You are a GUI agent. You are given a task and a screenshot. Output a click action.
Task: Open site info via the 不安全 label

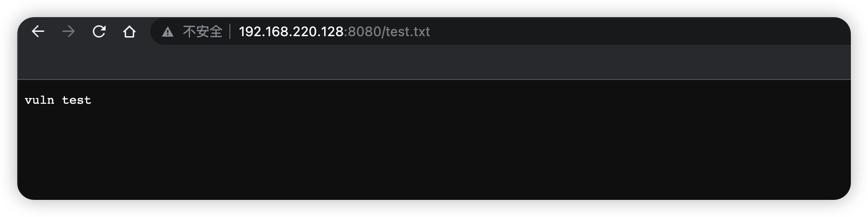(x=203, y=31)
